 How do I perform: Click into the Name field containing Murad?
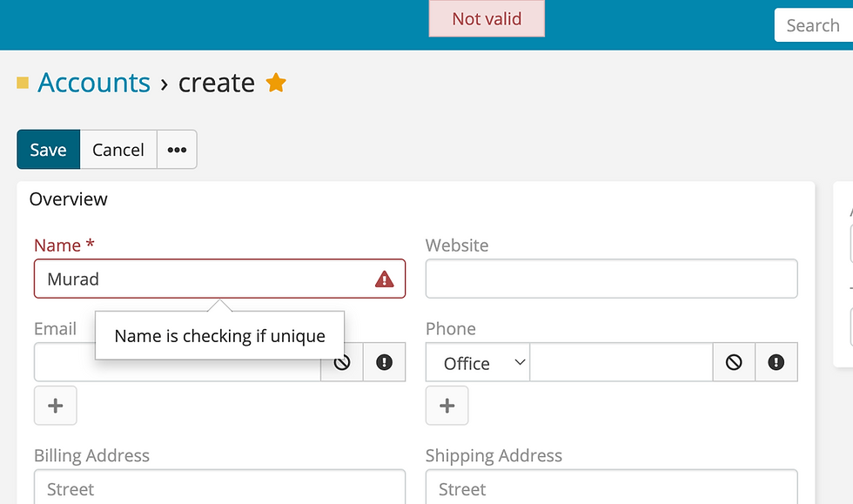pyautogui.click(x=200, y=279)
